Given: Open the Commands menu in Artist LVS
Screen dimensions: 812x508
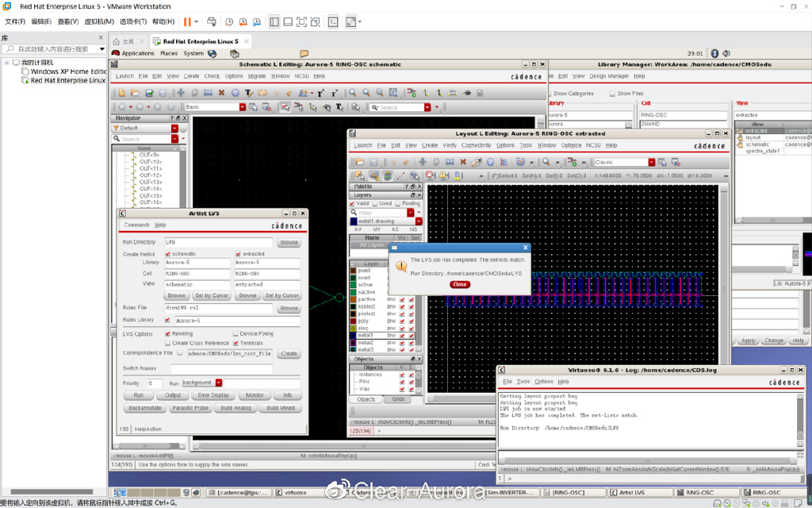Looking at the screenshot, I should tap(136, 225).
